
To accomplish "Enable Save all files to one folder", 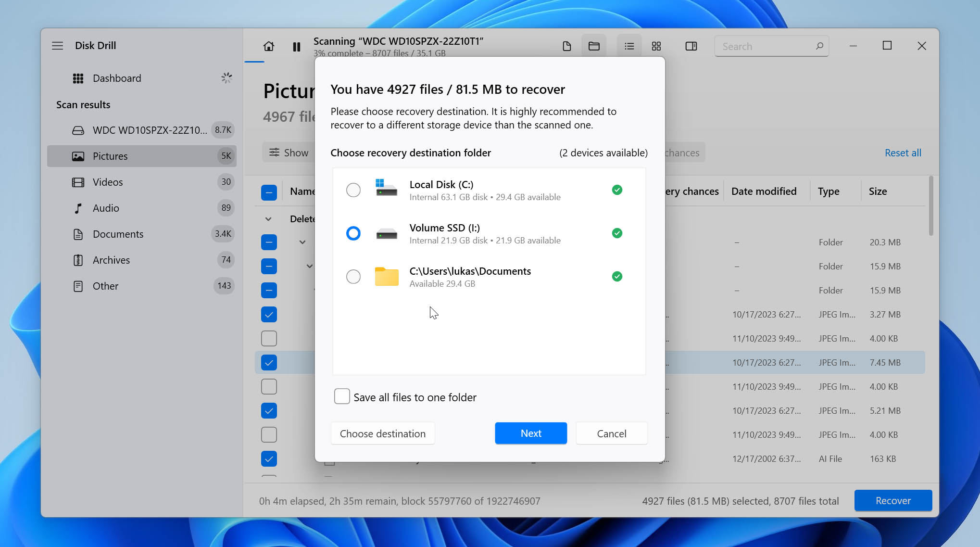I will (x=342, y=397).
